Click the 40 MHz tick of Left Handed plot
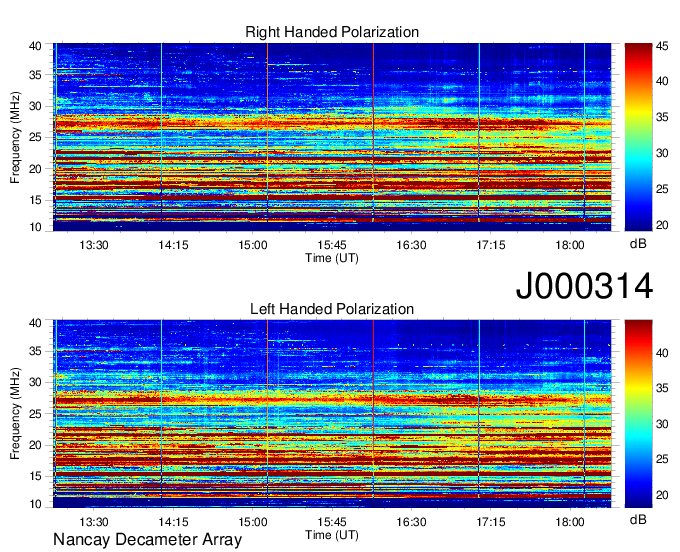 pos(35,323)
